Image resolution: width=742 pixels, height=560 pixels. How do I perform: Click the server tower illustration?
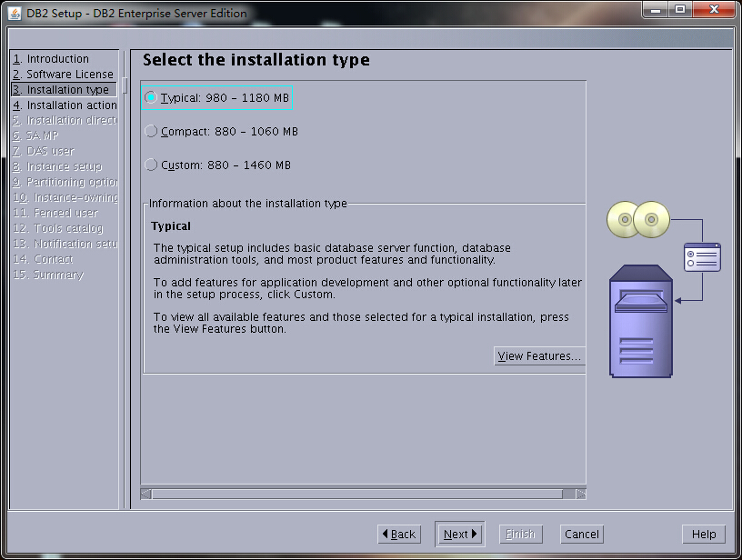pyautogui.click(x=641, y=321)
